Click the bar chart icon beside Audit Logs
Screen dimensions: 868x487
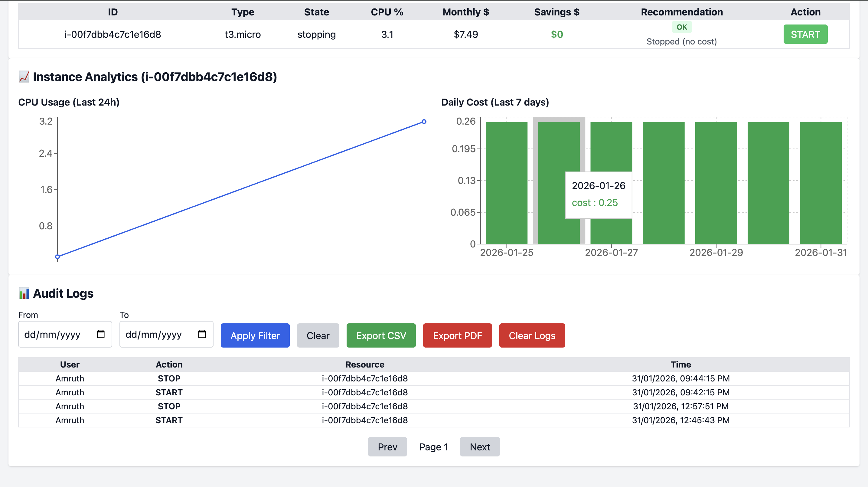[x=24, y=293]
